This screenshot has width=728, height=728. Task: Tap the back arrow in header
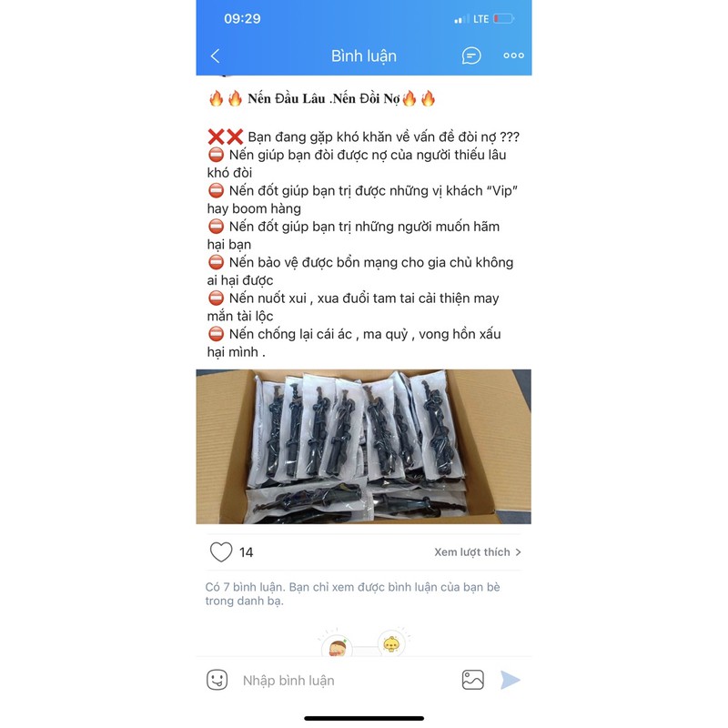(x=215, y=56)
